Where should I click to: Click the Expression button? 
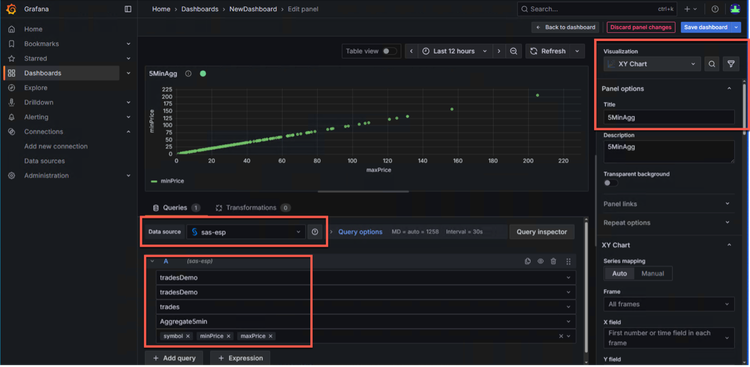click(x=240, y=358)
